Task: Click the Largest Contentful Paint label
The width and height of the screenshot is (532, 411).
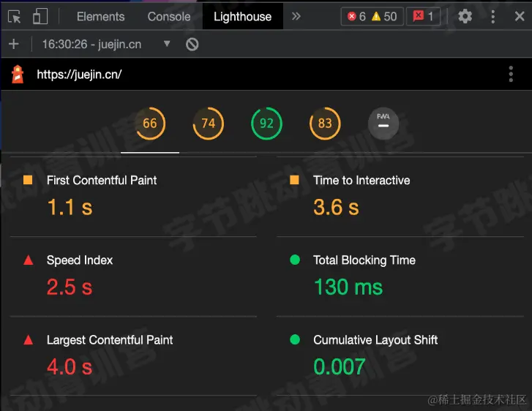Action: pyautogui.click(x=110, y=340)
